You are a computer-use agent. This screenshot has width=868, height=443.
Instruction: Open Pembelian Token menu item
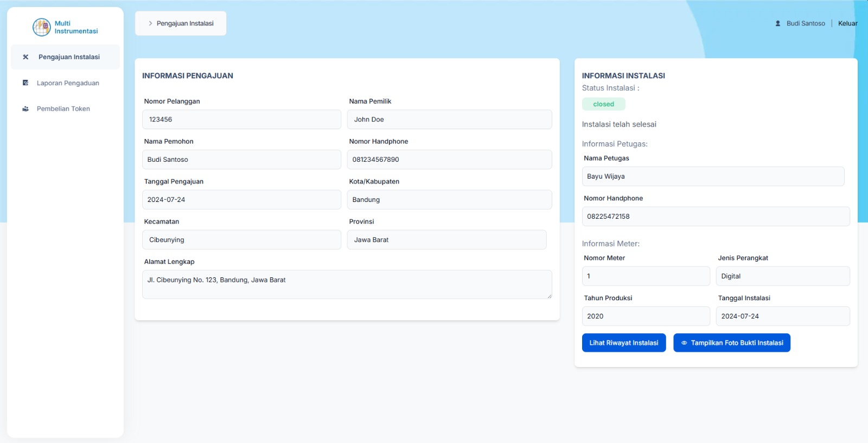click(x=63, y=109)
